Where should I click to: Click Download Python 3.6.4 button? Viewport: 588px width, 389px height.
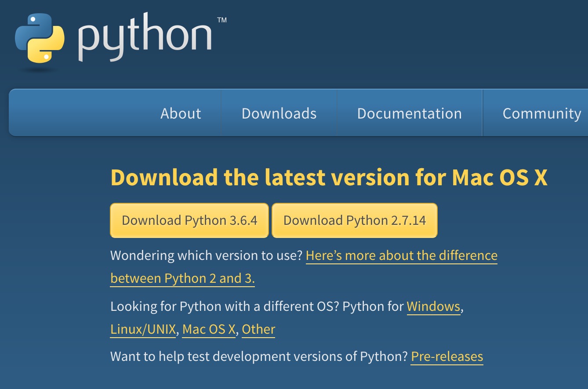coord(189,220)
